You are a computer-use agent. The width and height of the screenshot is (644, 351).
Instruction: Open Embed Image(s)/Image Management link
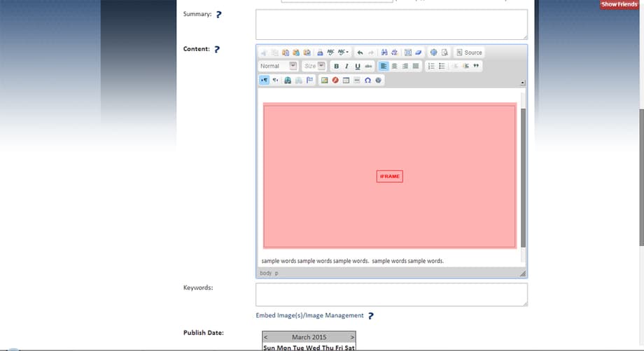click(309, 315)
